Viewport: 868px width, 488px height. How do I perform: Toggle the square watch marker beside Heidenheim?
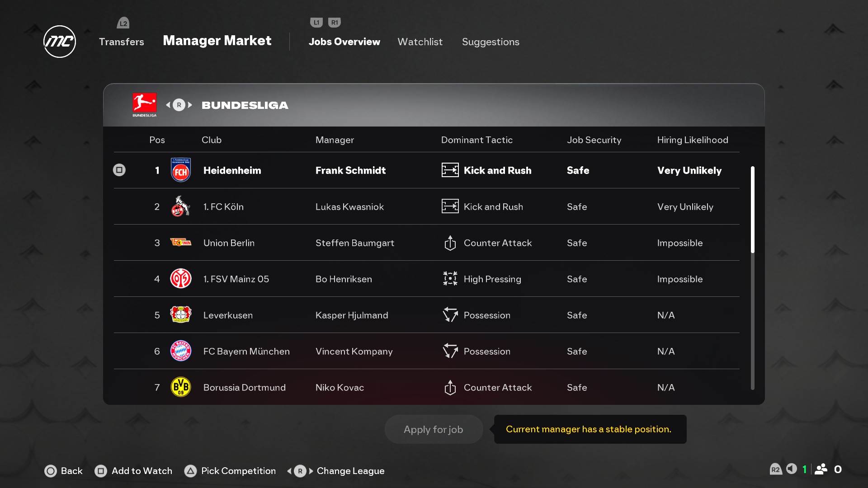(x=119, y=170)
